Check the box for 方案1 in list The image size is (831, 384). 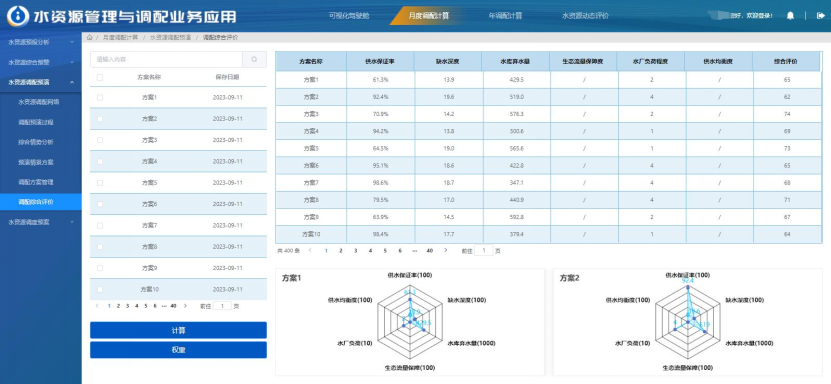[x=100, y=97]
